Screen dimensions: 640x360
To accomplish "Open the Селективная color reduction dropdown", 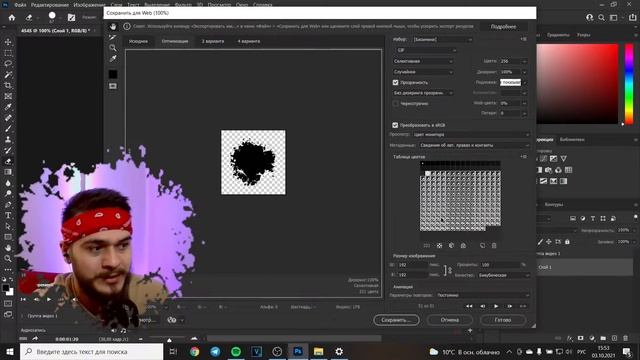I will tap(423, 61).
